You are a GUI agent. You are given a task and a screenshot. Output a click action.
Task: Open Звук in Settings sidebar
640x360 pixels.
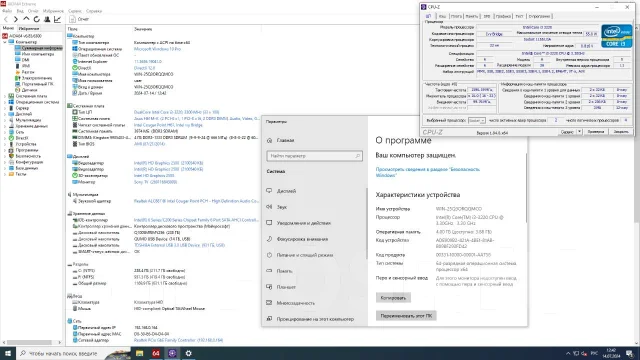(282, 207)
